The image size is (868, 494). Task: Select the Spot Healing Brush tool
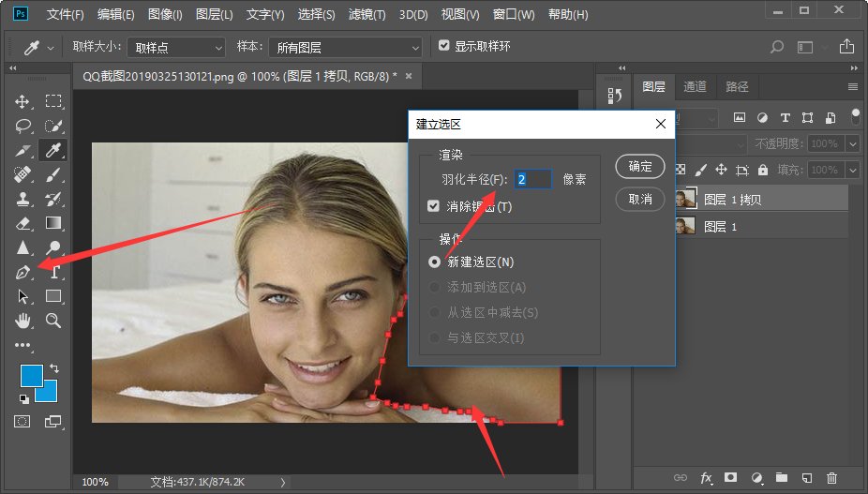[x=22, y=175]
